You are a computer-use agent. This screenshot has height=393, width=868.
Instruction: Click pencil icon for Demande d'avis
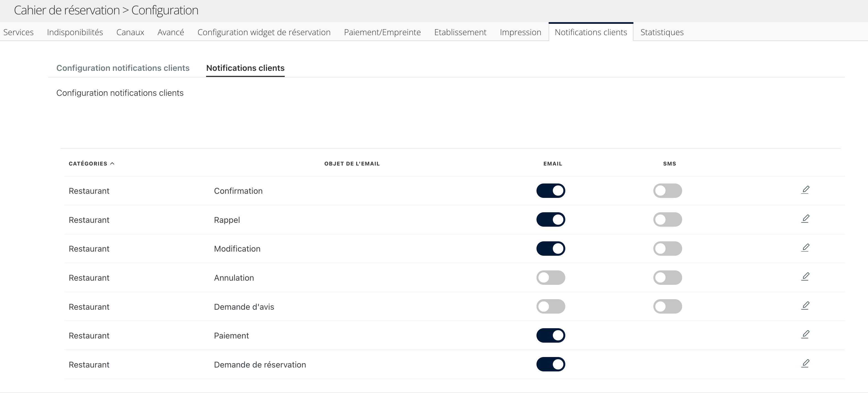coord(805,306)
